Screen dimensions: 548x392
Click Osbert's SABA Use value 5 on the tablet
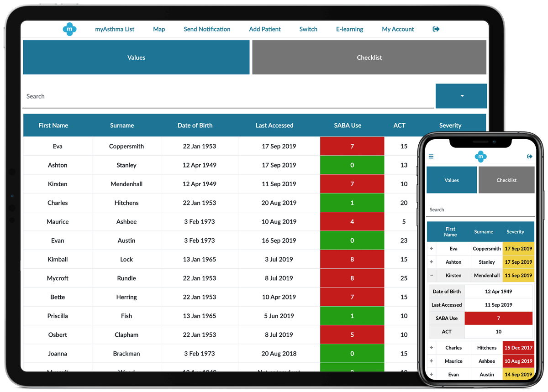tap(352, 335)
